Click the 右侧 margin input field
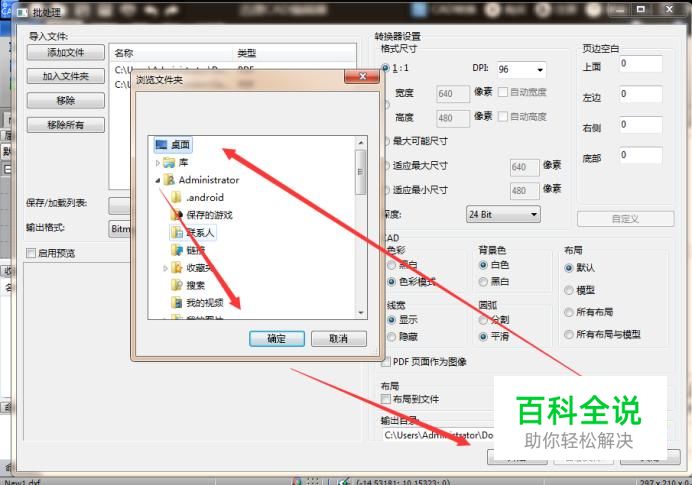 coord(641,124)
